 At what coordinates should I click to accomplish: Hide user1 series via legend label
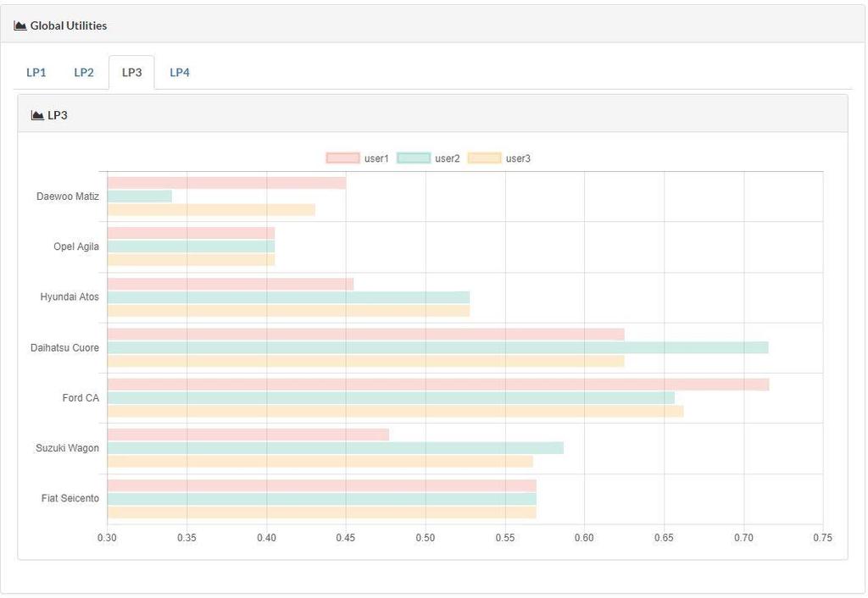point(376,158)
